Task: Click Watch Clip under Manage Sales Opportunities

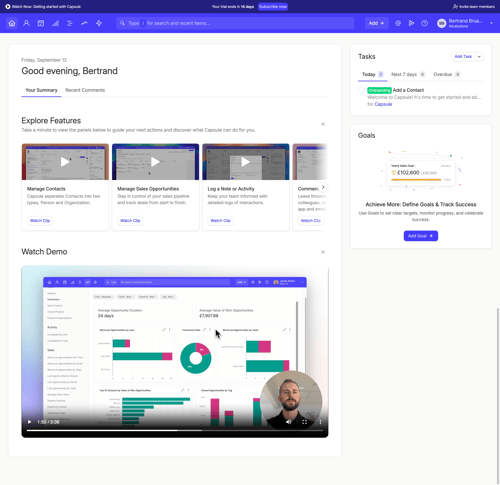Action: [130, 220]
